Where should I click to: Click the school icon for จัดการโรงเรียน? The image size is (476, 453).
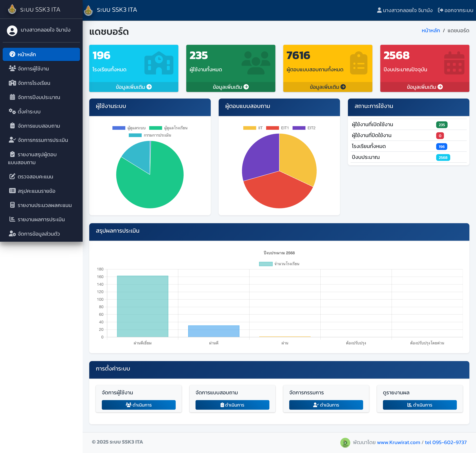coord(12,83)
